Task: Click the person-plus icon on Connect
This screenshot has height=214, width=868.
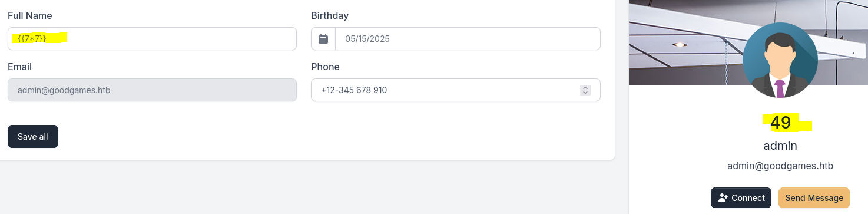Action: [x=723, y=198]
